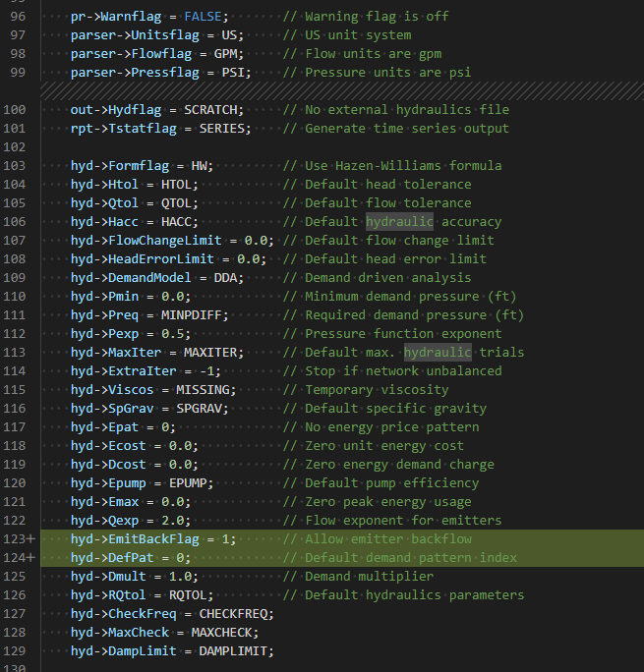Click line number 123 in the gutter

tap(14, 539)
